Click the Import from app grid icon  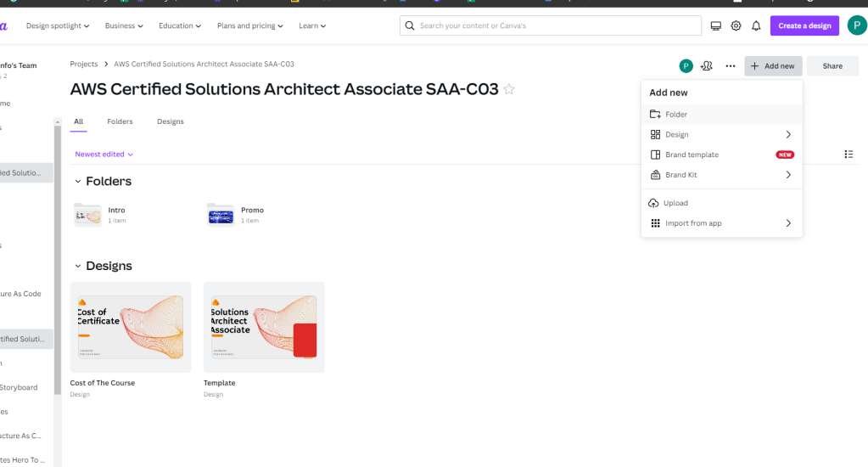pos(655,223)
